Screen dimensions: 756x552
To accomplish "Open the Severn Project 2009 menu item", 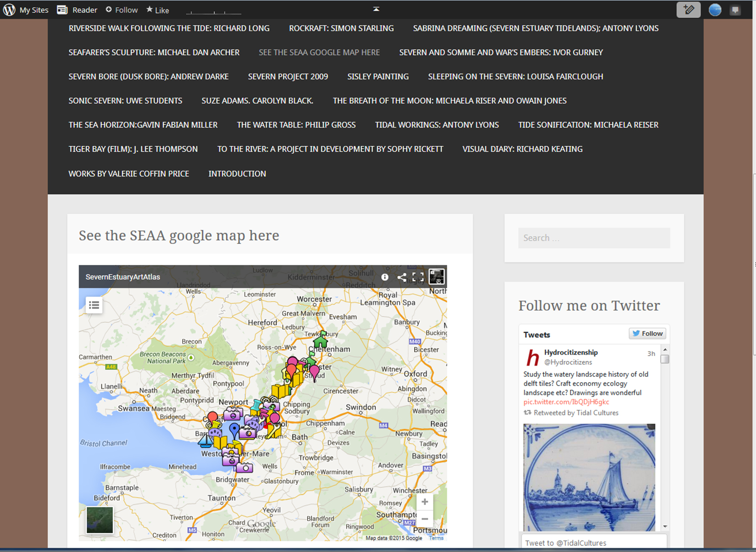I will (x=288, y=76).
